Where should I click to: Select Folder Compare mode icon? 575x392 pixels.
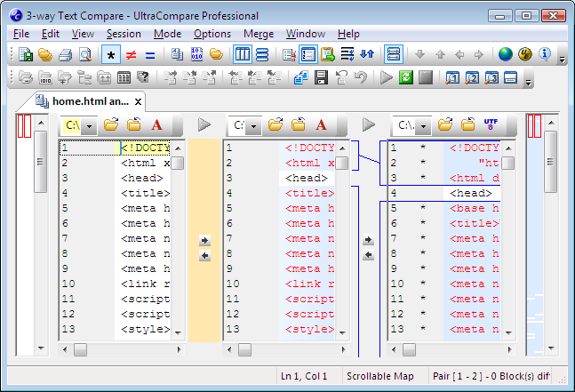[216, 54]
